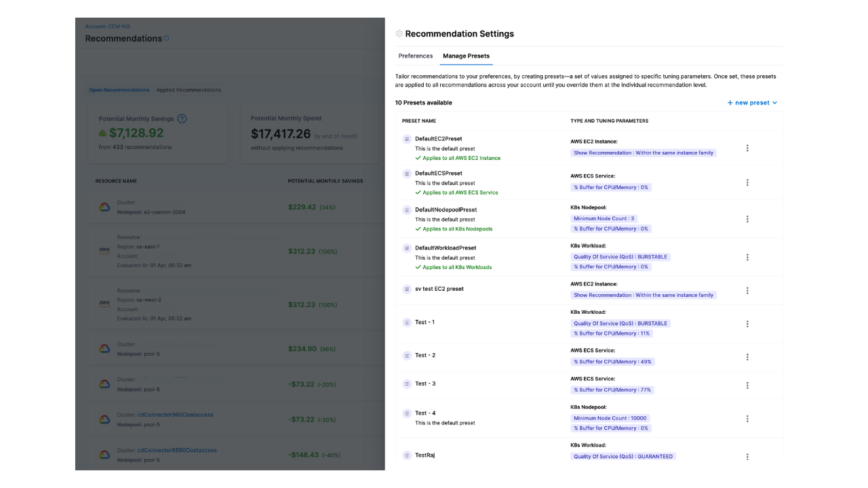Switch to the Preferences tab
This screenshot has height=488, width=868.
[x=415, y=56]
